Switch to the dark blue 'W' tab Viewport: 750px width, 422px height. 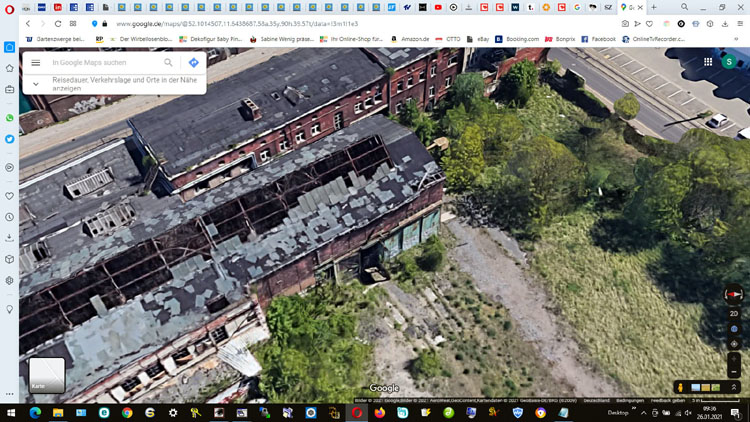(x=515, y=8)
